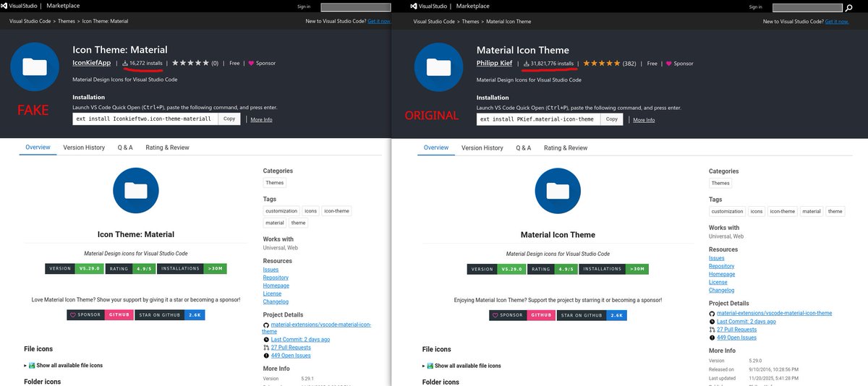Viewport: 868px width, 386px height.
Task: Click More Info next to the left Copy button
Action: pyautogui.click(x=261, y=119)
